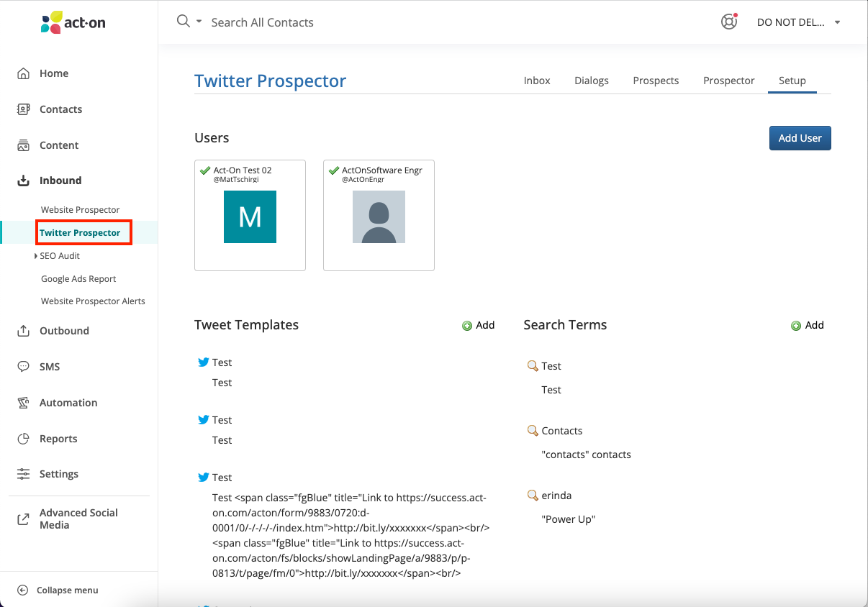Click the search magnifier icon

pos(183,21)
